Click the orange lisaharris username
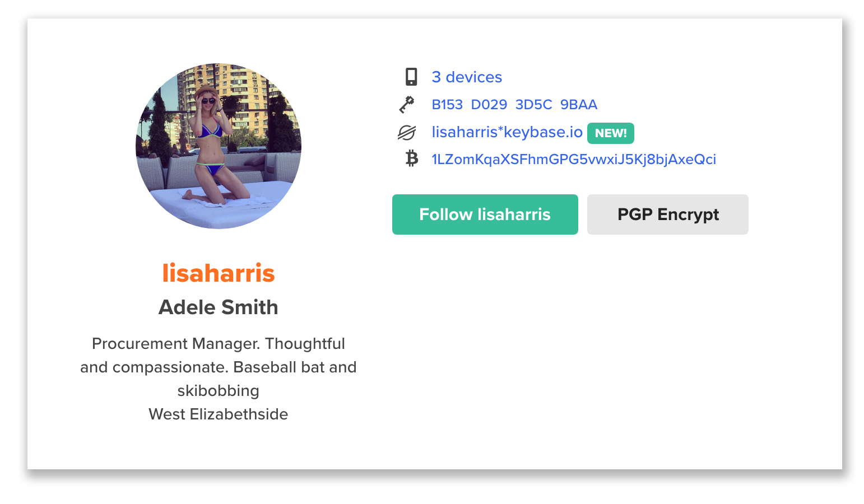This screenshot has width=864, height=504. 219,273
